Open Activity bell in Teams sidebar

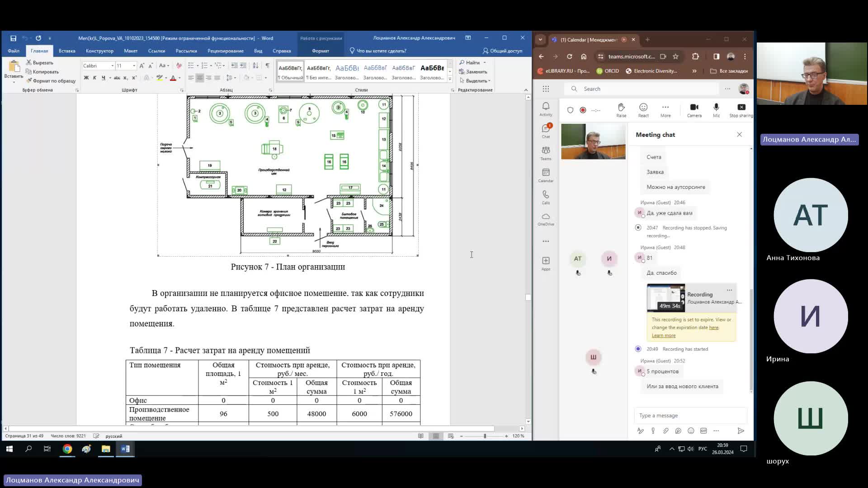click(x=546, y=109)
